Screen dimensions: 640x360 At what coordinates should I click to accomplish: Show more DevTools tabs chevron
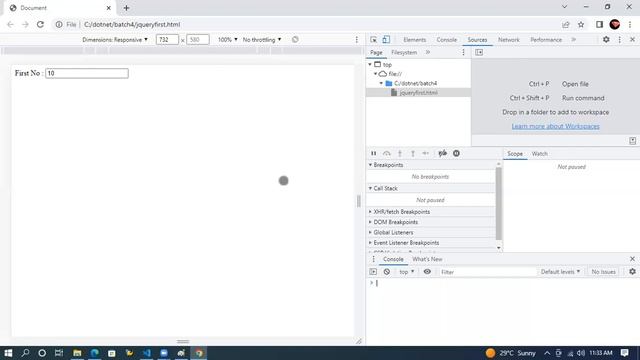(573, 40)
